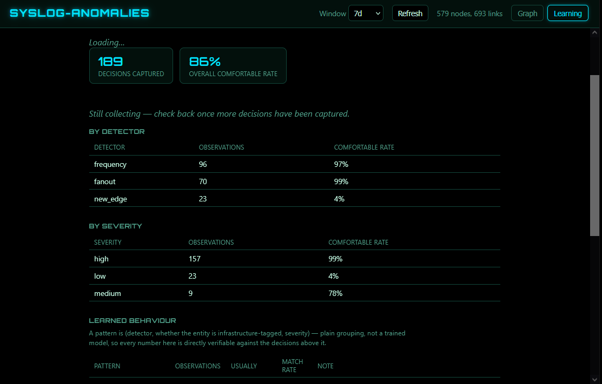Image resolution: width=602 pixels, height=384 pixels.
Task: Switch to the Learning tab
Action: pyautogui.click(x=567, y=13)
